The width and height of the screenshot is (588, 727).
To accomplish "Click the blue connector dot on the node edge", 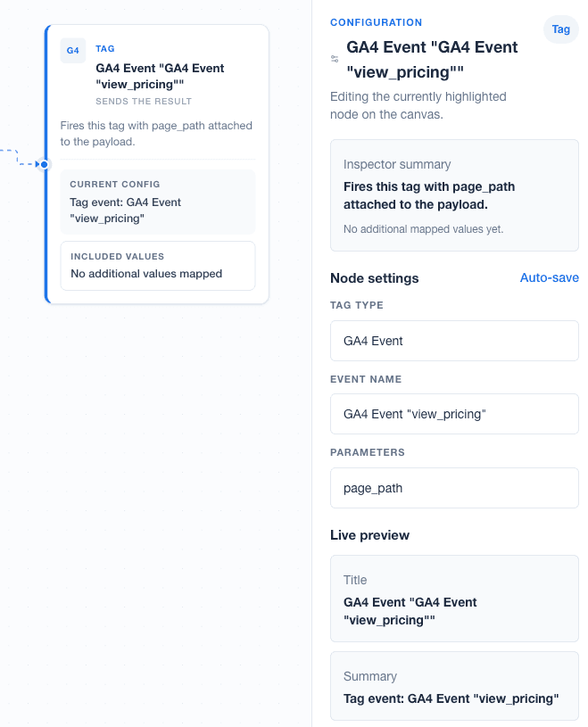I will (x=42, y=164).
